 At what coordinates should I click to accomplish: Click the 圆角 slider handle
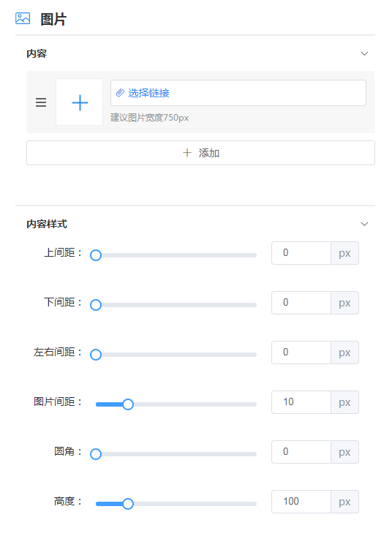coord(96,454)
